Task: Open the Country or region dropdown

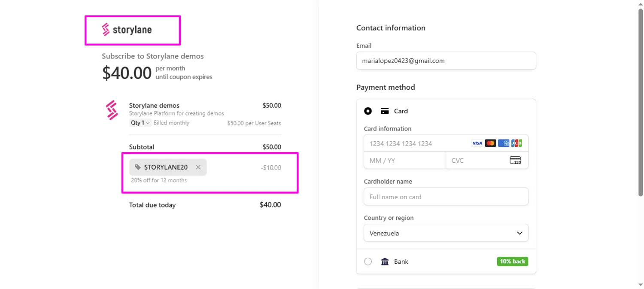Action: (446, 233)
